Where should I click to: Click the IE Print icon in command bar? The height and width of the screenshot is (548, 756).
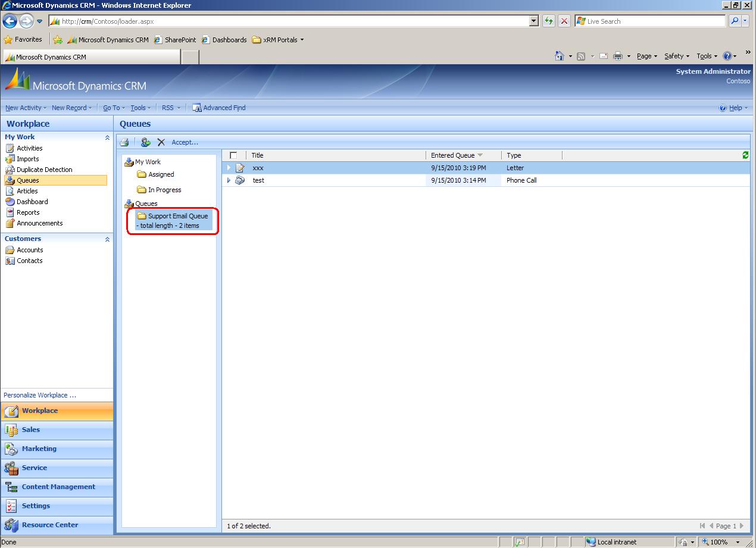pos(618,56)
